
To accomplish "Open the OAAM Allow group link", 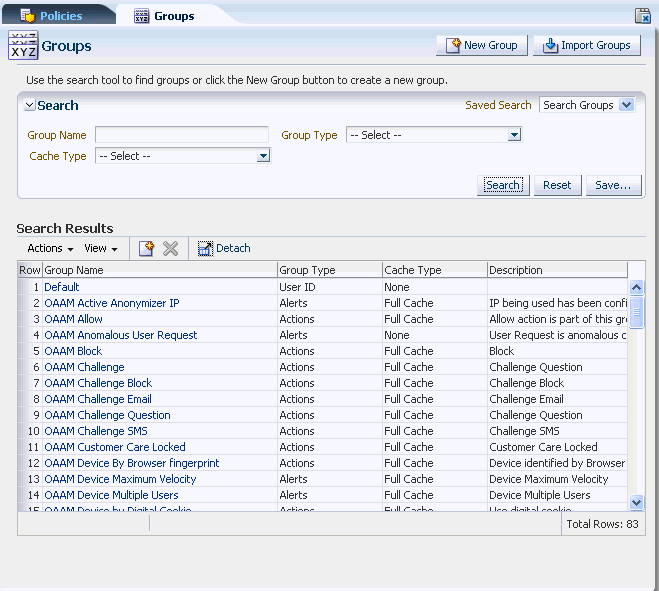I will [x=74, y=319].
